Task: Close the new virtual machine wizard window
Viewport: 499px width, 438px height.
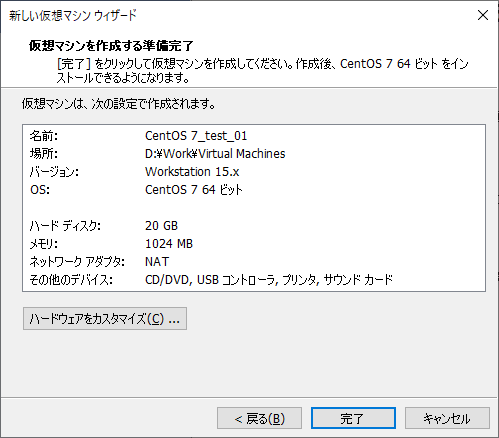Action: tap(483, 15)
